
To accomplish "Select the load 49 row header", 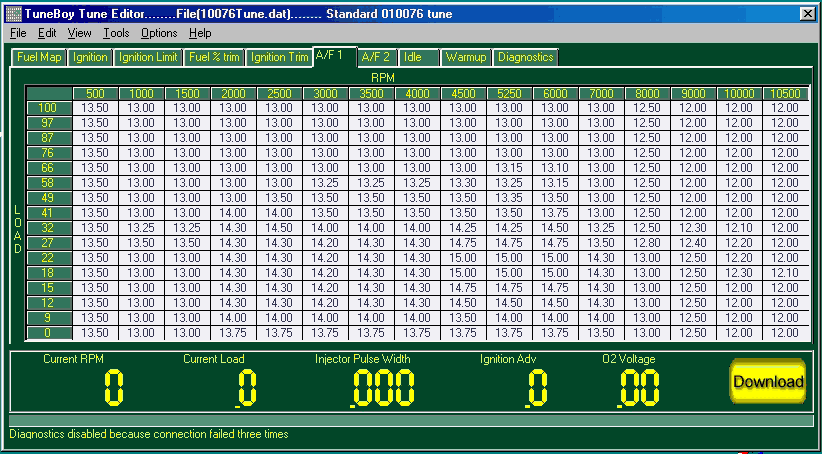I will 49,198.
